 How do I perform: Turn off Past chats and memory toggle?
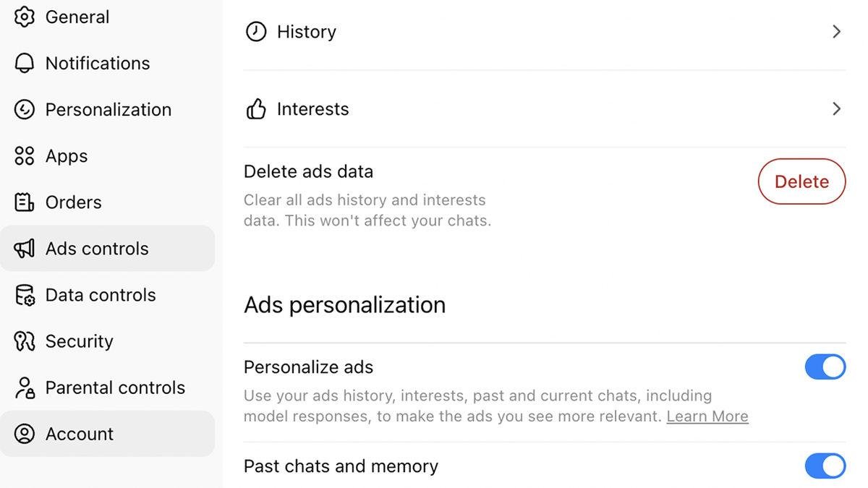[x=825, y=466]
